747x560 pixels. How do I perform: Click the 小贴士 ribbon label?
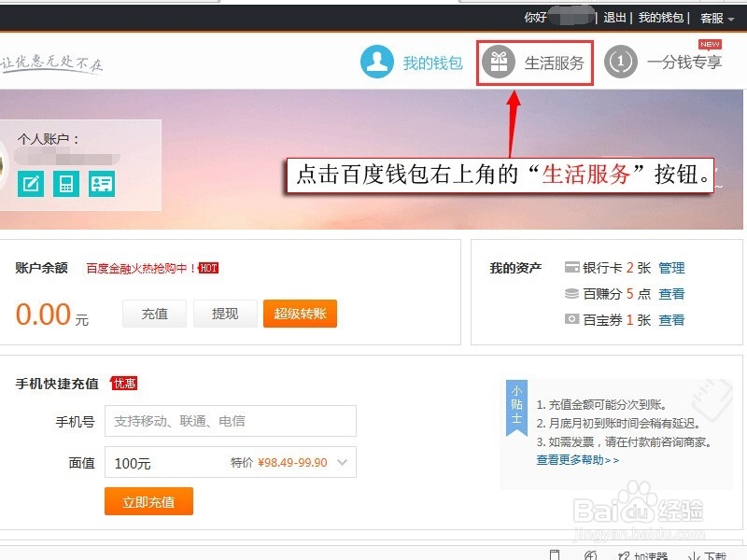[516, 408]
